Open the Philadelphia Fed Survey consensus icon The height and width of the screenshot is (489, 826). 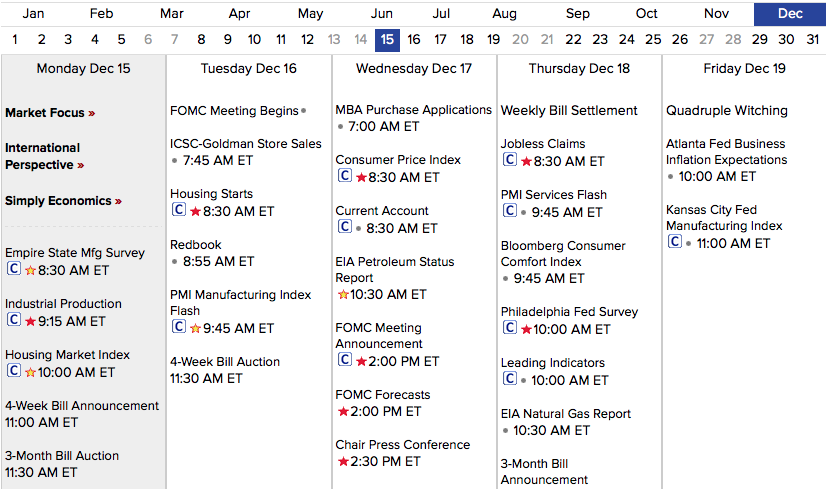509,328
